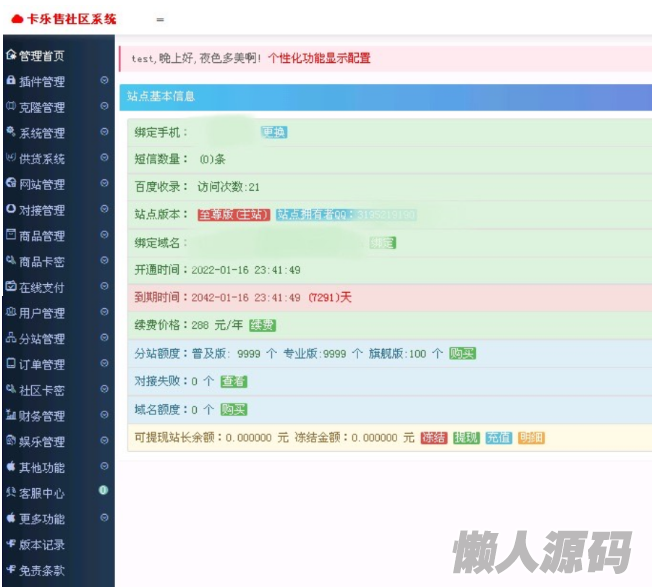Click the 至尊版(主站) version badge
The width and height of the screenshot is (652, 587).
pyautogui.click(x=234, y=215)
